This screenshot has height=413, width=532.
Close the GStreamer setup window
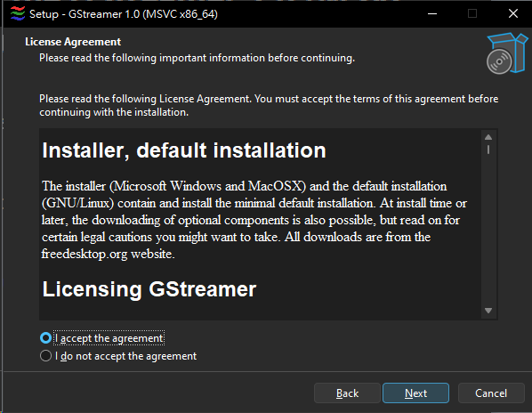[512, 13]
